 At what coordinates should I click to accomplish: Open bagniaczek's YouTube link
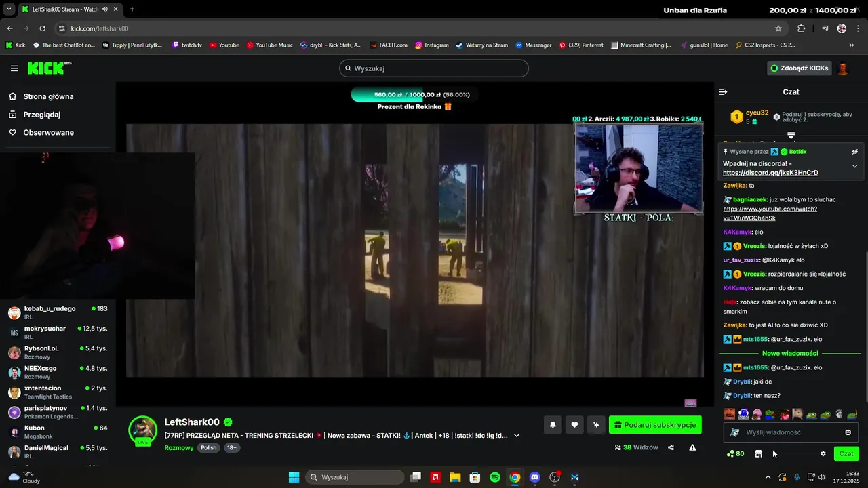tap(770, 213)
